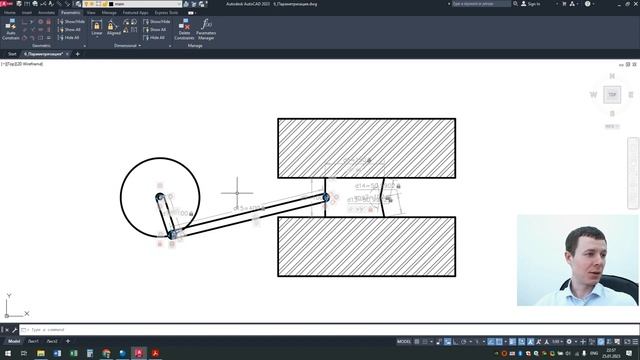Viewport: 640px width, 360px height.
Task: Switch to the Insert ribbon tab
Action: tap(27, 13)
